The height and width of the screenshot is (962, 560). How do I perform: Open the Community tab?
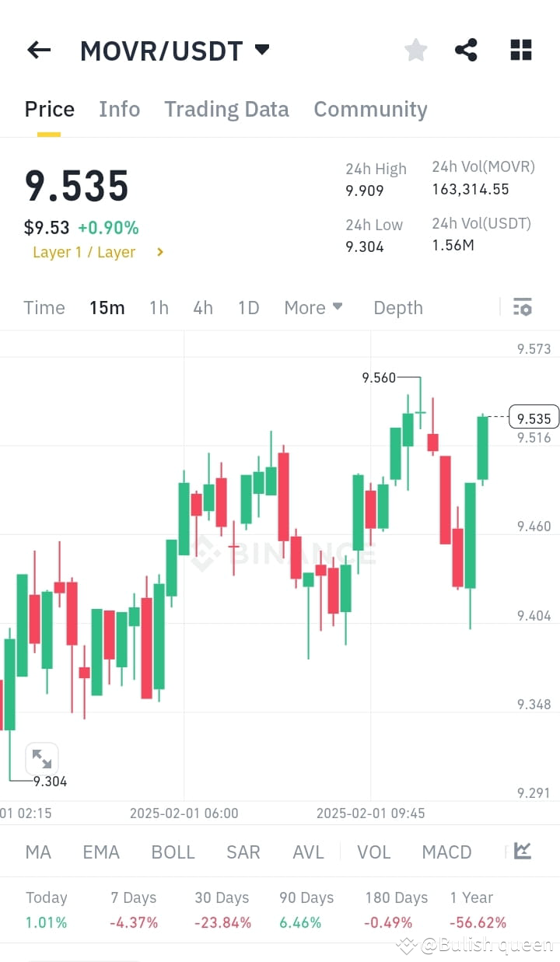pos(370,109)
